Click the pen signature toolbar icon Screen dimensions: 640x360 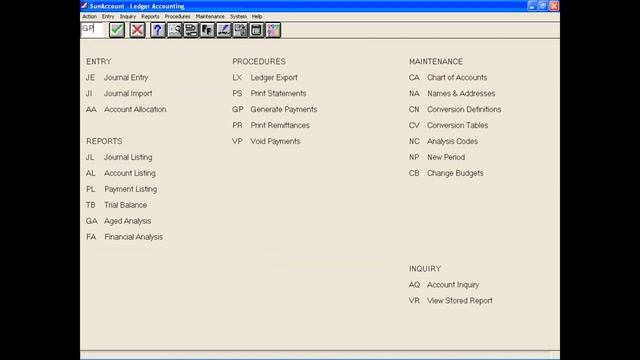click(x=224, y=30)
